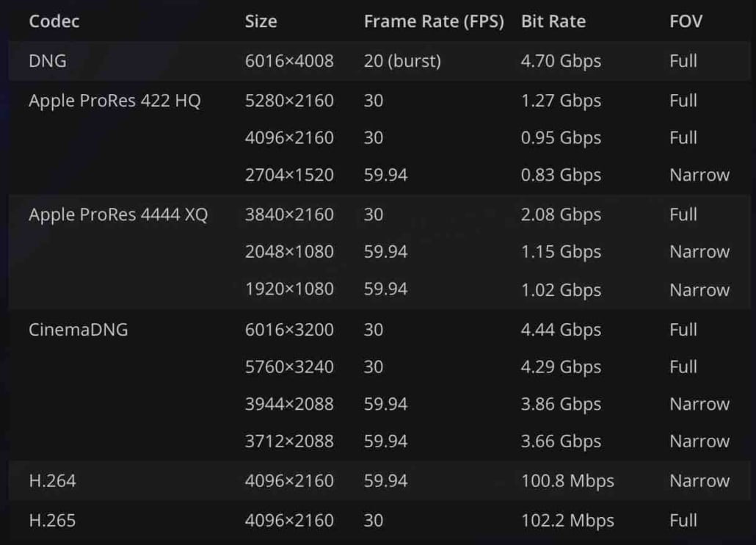Select the CinemaDNG codec label

tap(79, 329)
